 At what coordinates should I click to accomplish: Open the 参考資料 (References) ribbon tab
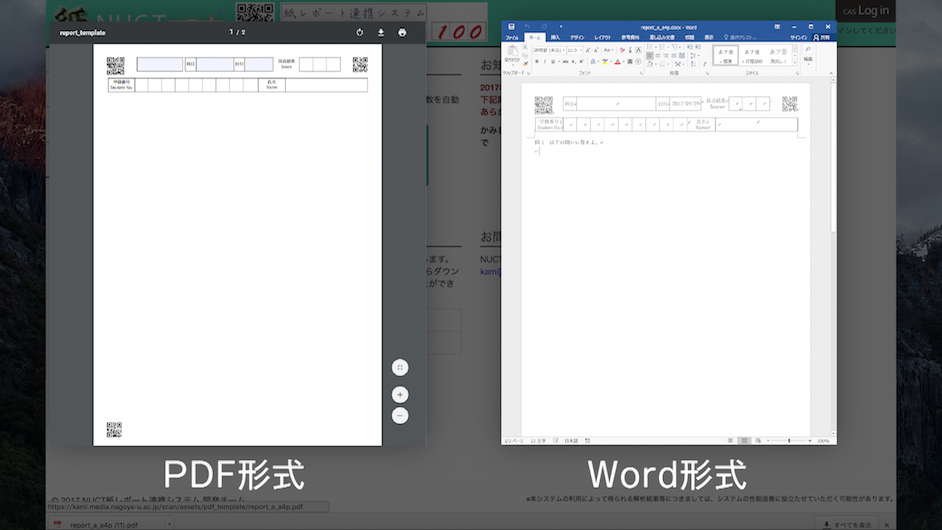click(630, 38)
